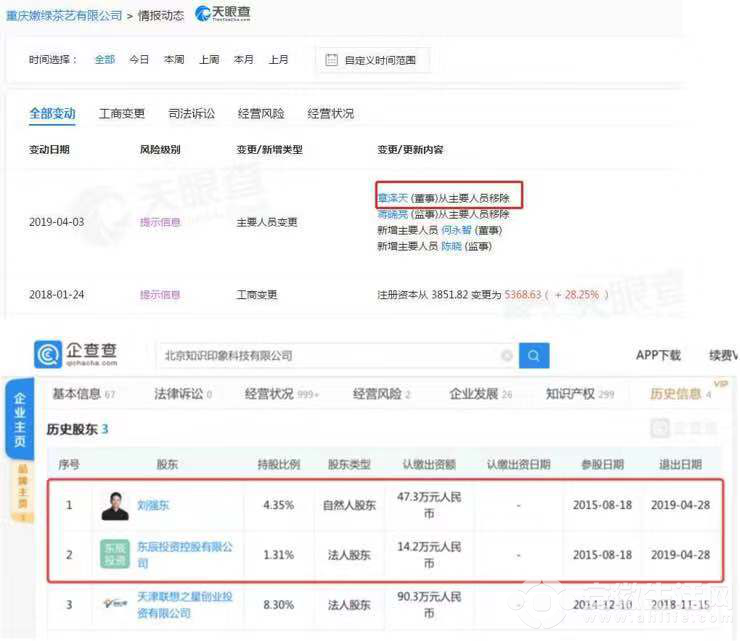Select the 今日 time filter
Screen dimensions: 740x641
139,59
